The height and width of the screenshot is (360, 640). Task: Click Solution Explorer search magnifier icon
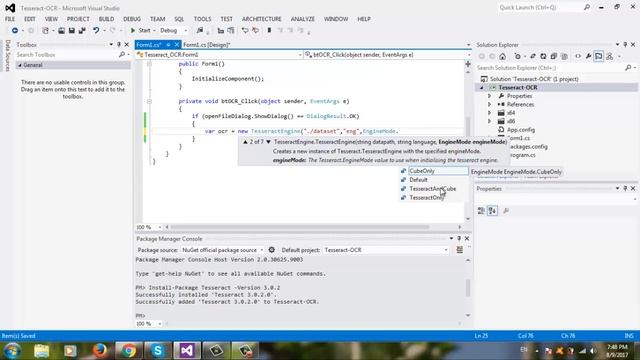pyautogui.click(x=628, y=68)
